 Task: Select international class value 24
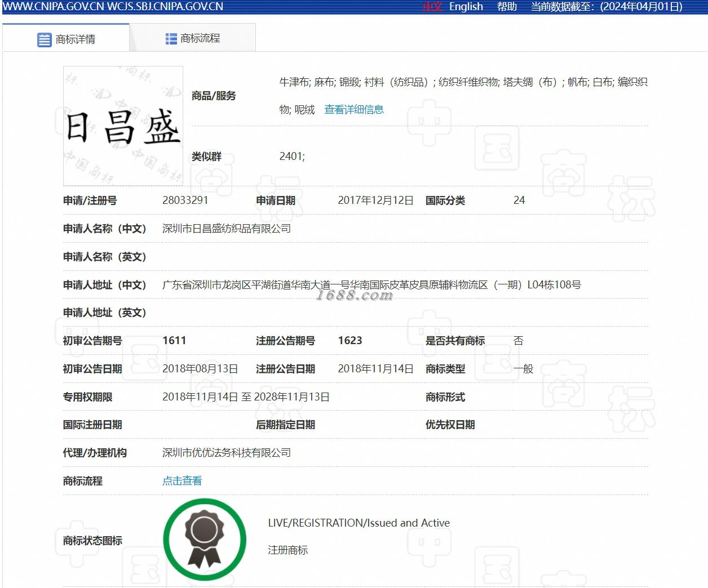[519, 200]
